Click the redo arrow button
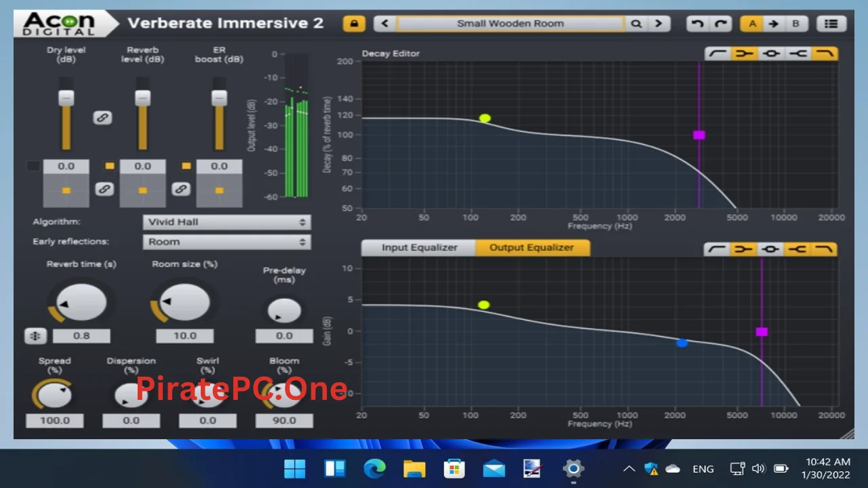This screenshot has width=868, height=488. [720, 24]
